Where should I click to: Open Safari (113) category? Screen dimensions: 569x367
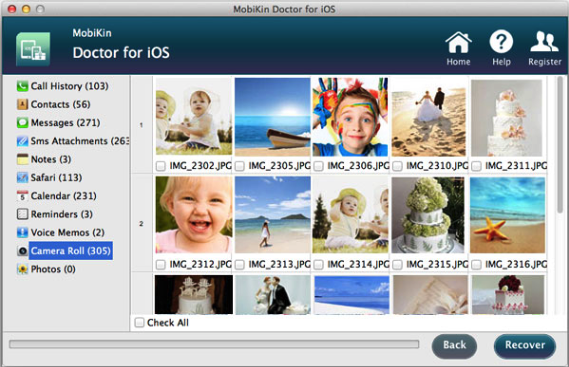pos(56,178)
